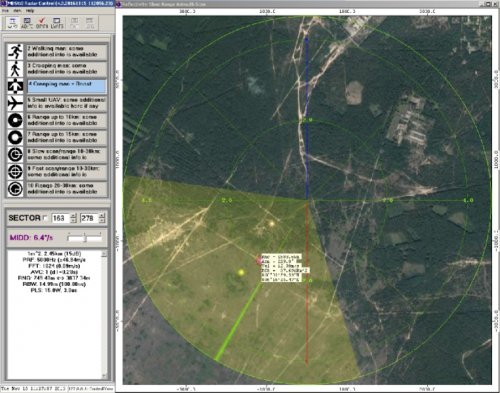
Task: Select the Small UAV airplane icon
Action: pos(15,103)
